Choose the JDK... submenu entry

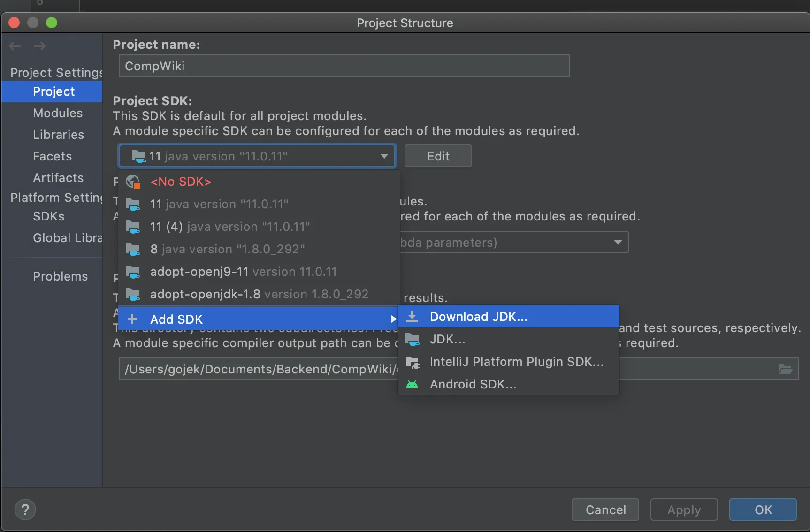pos(447,339)
